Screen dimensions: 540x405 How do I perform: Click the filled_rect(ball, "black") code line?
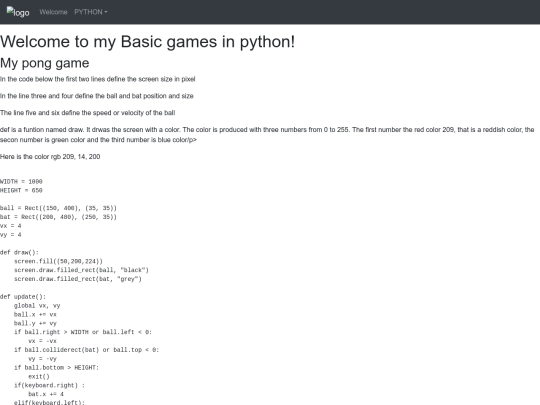point(81,270)
